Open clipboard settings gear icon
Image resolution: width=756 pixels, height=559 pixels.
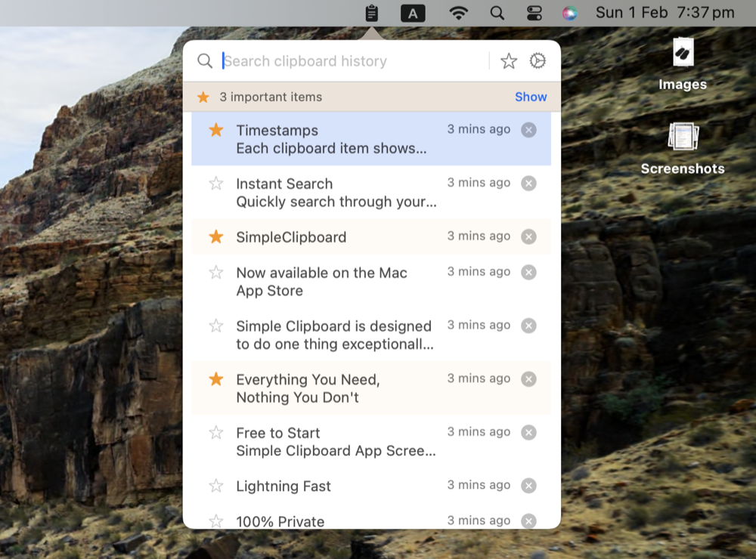tap(538, 61)
